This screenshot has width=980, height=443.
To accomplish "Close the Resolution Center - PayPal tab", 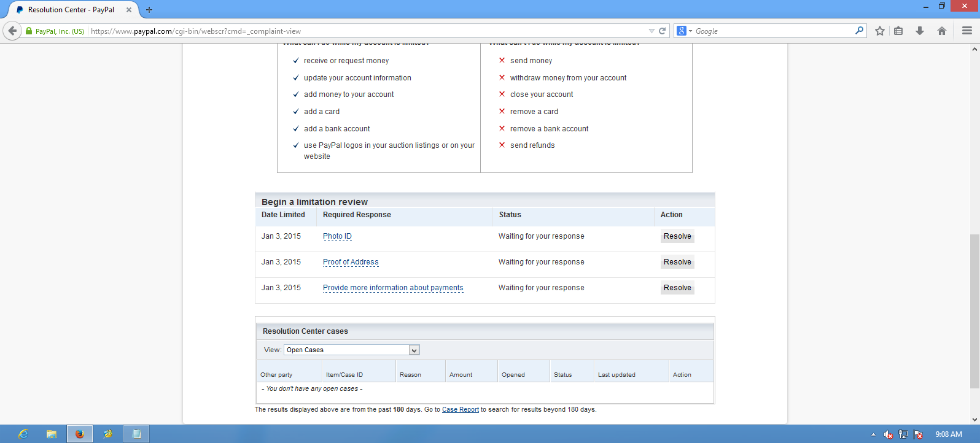I will point(129,10).
